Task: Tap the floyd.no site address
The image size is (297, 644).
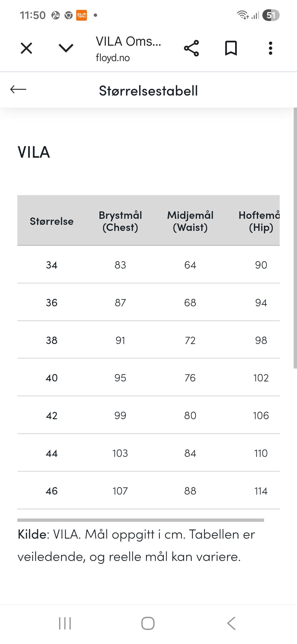Action: 113,58
